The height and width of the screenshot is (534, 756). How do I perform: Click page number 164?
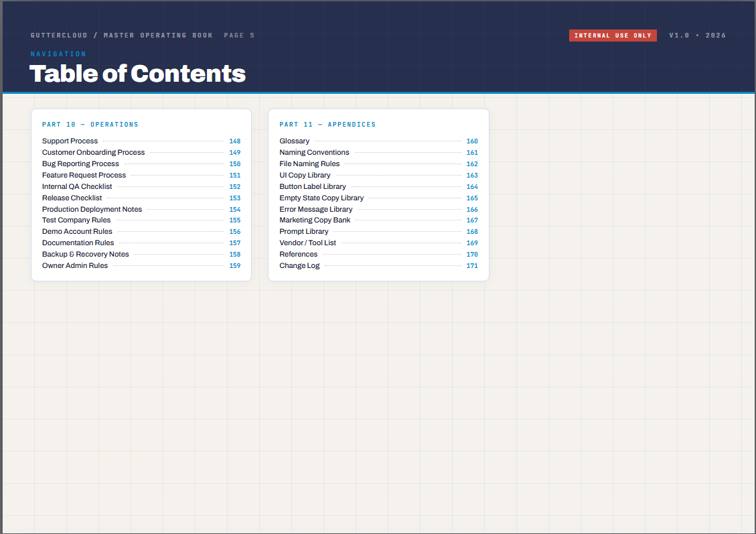(472, 187)
